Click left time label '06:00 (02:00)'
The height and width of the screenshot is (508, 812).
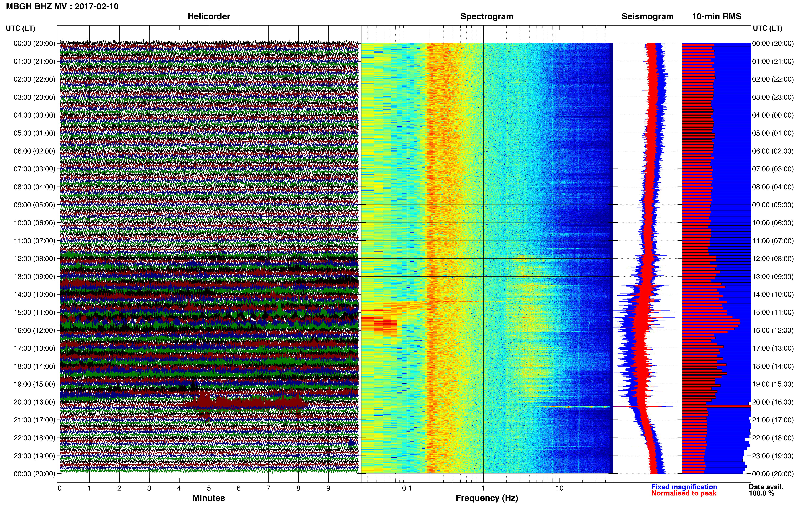[34, 151]
